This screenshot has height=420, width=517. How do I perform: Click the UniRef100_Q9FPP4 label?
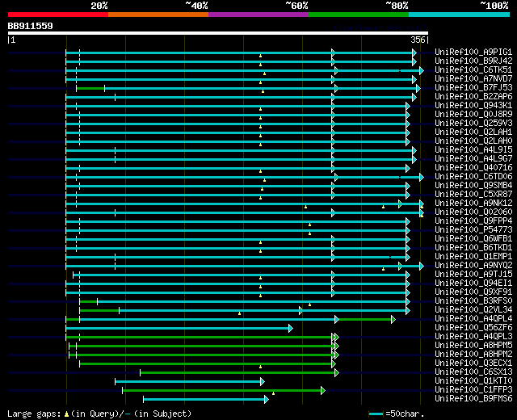pos(473,221)
